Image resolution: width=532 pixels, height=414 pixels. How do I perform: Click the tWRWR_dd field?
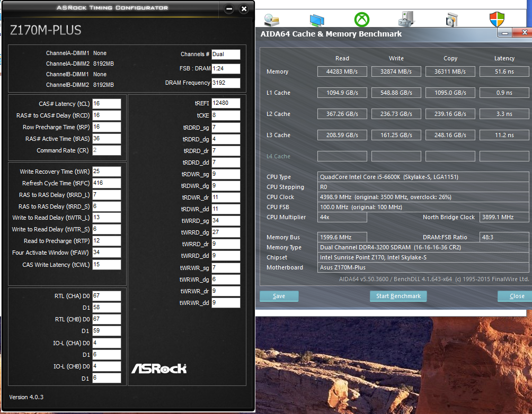[x=226, y=303]
